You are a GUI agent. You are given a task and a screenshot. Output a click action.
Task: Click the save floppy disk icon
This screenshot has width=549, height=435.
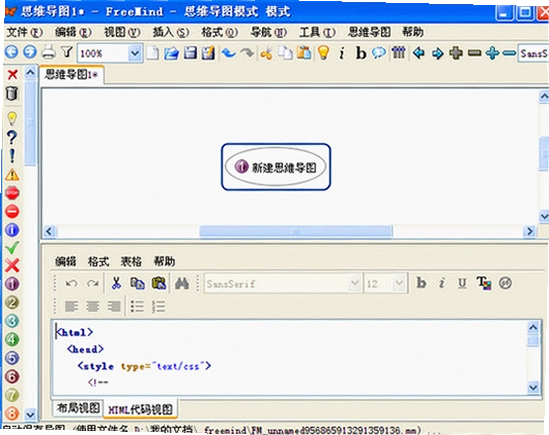[x=190, y=53]
